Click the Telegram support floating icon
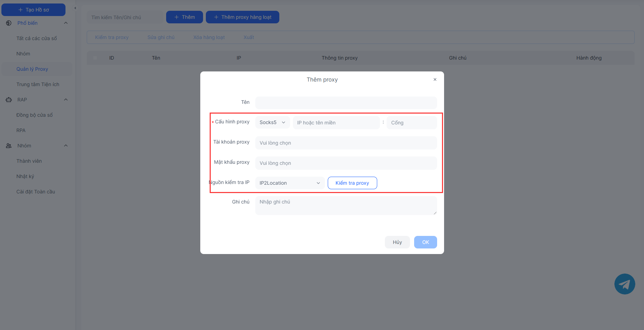Screen dimensions: 644x330 click(624, 284)
